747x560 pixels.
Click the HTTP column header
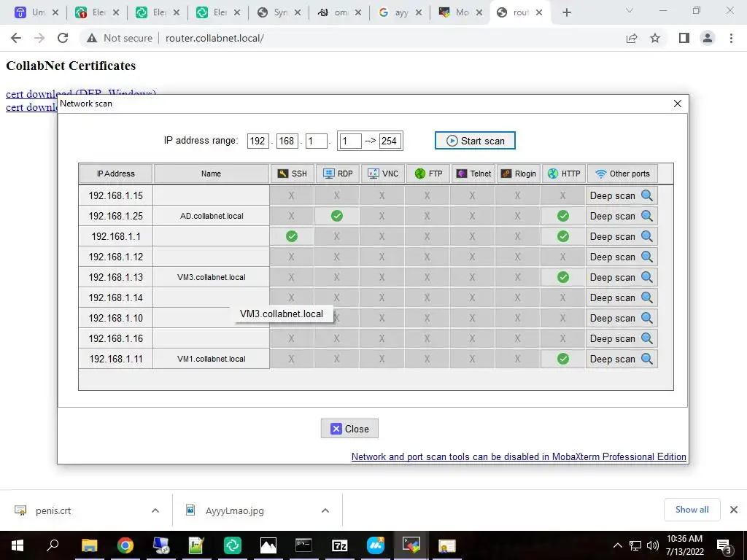click(x=564, y=174)
